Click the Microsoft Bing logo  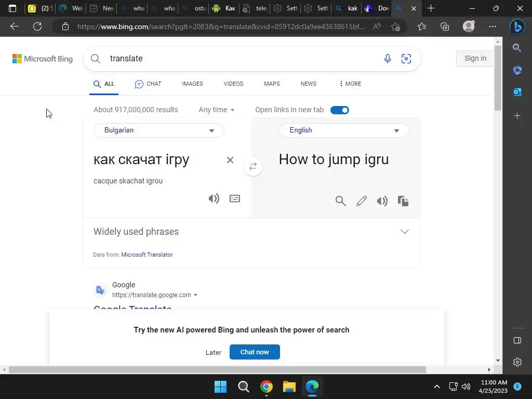coord(43,59)
